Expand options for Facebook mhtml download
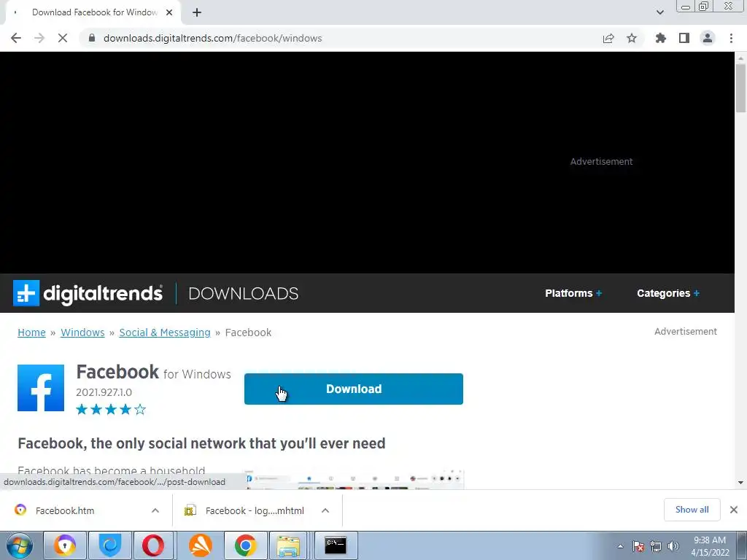 (325, 510)
